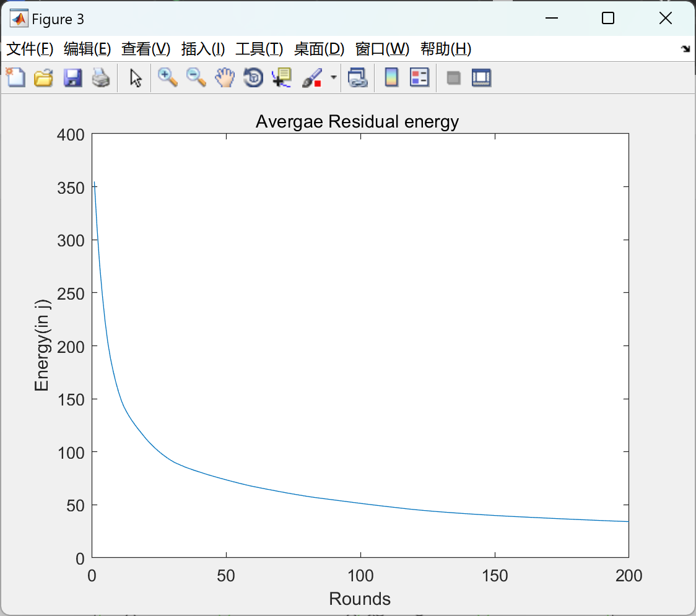Select the Pan hand tool
The width and height of the screenshot is (696, 616).
225,77
